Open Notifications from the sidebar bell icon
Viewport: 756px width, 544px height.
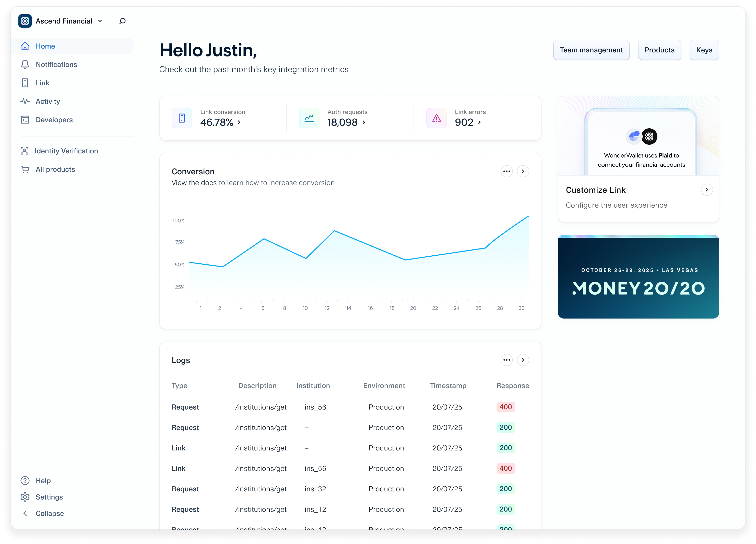(x=25, y=64)
